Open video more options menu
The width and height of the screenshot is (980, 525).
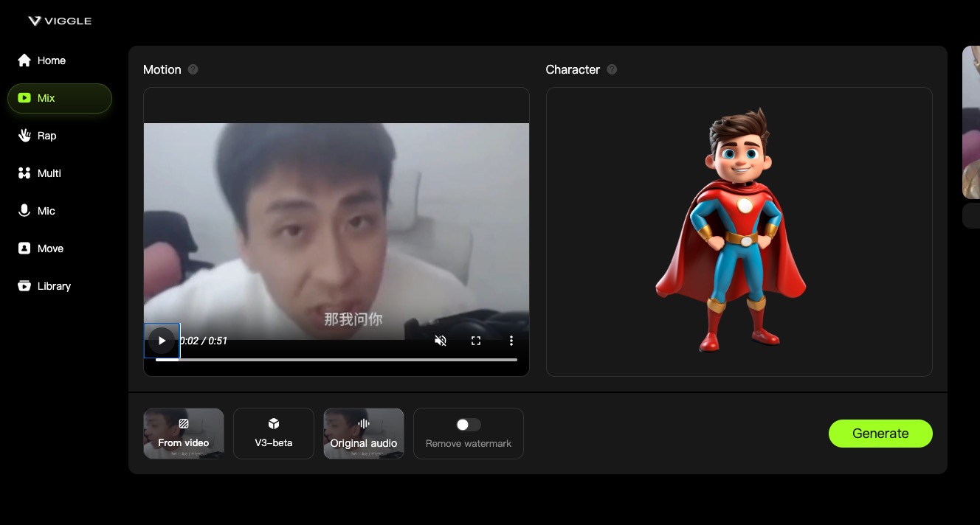[511, 341]
